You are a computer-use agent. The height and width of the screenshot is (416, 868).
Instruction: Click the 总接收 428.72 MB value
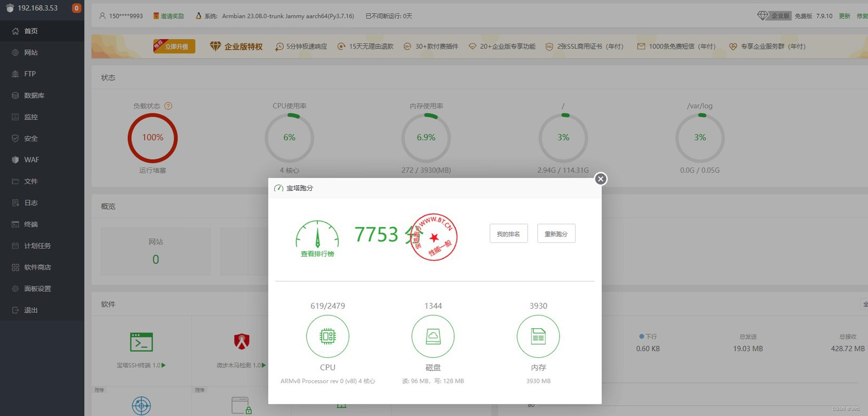click(848, 349)
